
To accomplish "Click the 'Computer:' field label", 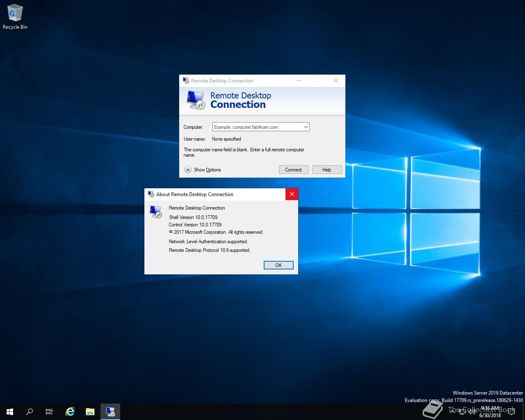I will (193, 127).
